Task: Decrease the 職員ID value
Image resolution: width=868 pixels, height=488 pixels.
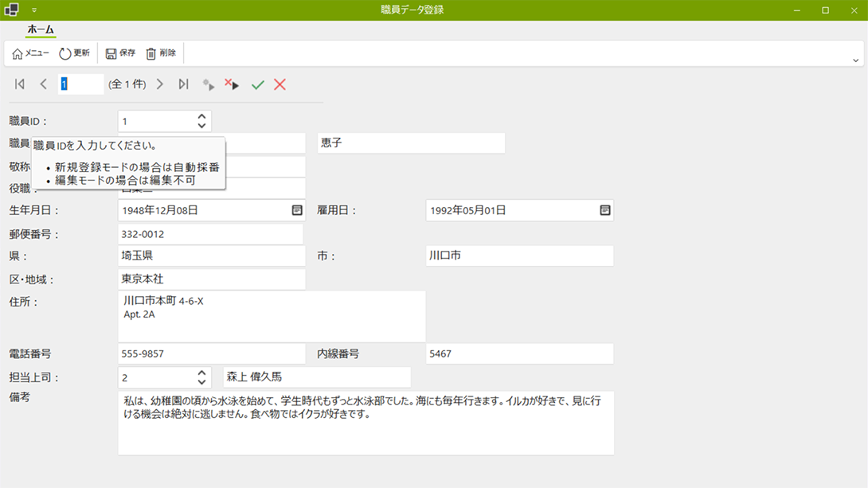Action: (x=201, y=126)
